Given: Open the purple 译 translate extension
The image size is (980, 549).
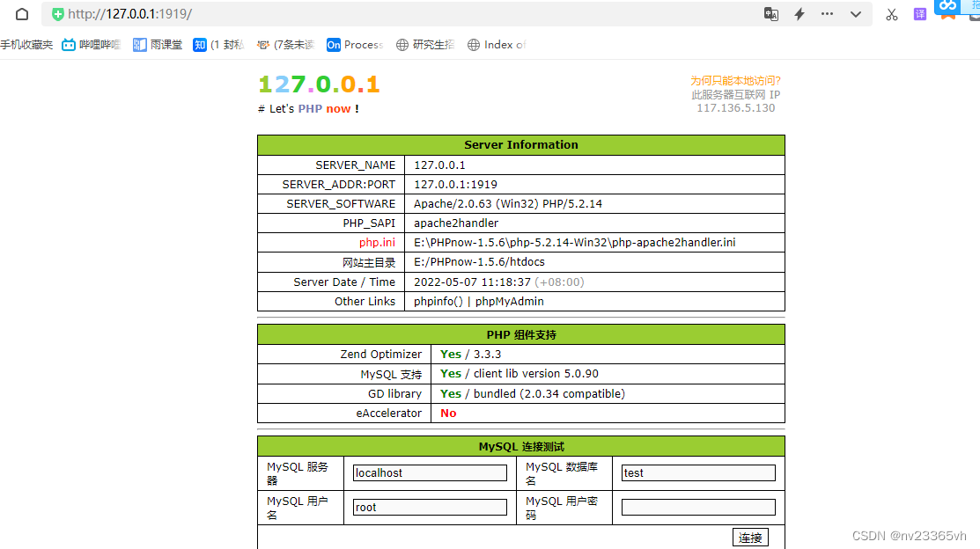Looking at the screenshot, I should [919, 14].
